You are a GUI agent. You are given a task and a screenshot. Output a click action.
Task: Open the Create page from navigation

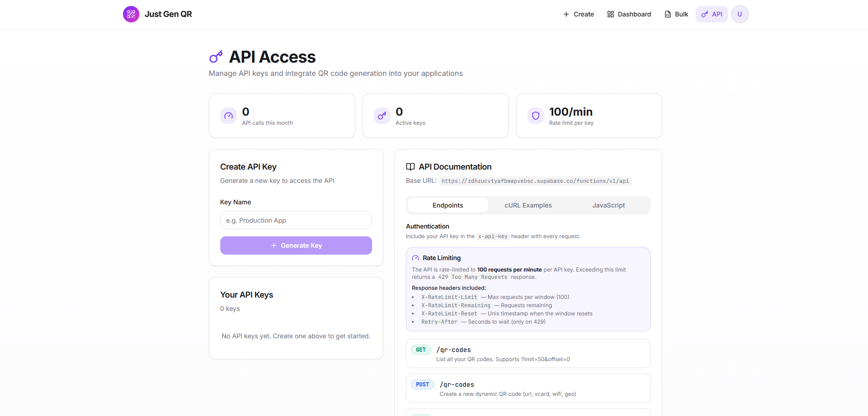(578, 14)
